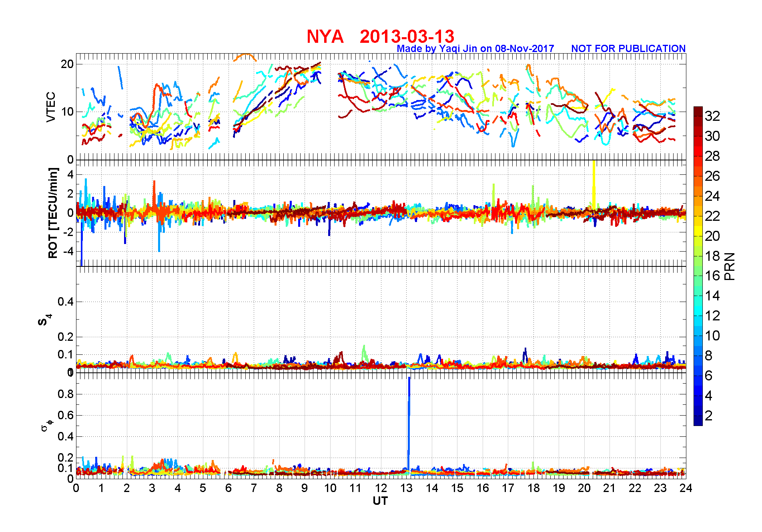This screenshot has width=762, height=532.
Task: Click the yellow ROT spike after 20 UT
Action: 594,184
